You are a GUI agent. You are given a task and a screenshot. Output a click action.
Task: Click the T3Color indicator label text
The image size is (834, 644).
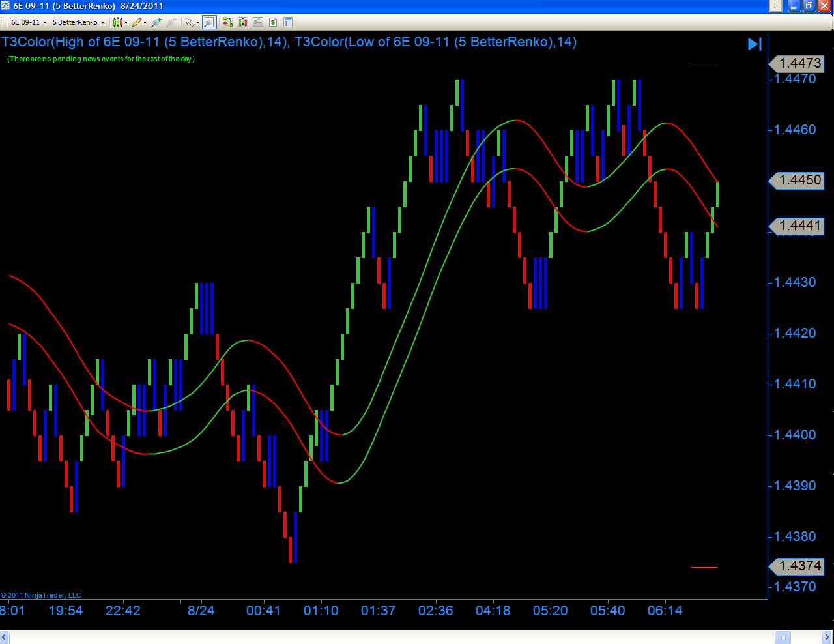pos(289,42)
